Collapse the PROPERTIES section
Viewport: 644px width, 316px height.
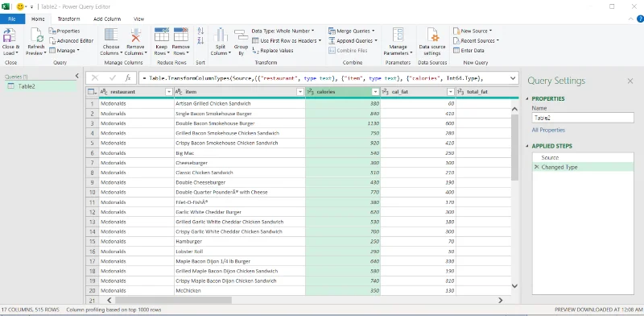(x=527, y=98)
